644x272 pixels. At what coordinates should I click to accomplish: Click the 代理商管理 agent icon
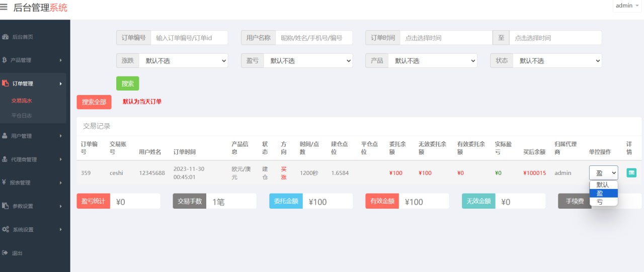[5, 159]
